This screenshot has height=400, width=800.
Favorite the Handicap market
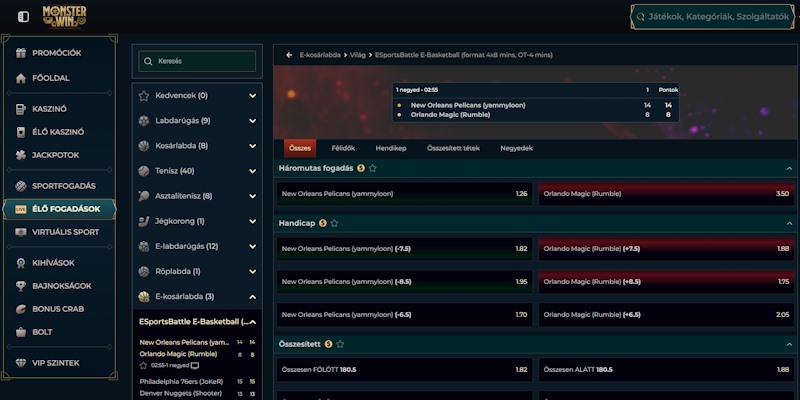tap(334, 223)
